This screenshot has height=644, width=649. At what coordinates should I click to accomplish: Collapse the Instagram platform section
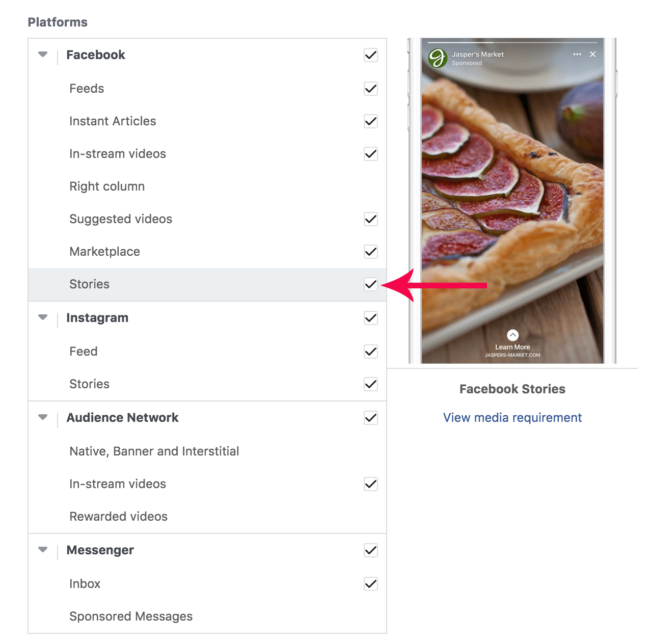click(43, 317)
